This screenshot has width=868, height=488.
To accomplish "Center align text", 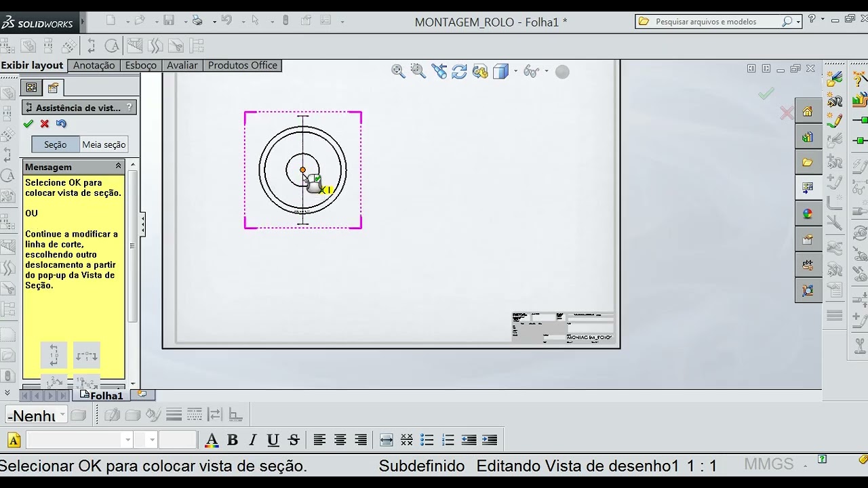I will click(340, 441).
